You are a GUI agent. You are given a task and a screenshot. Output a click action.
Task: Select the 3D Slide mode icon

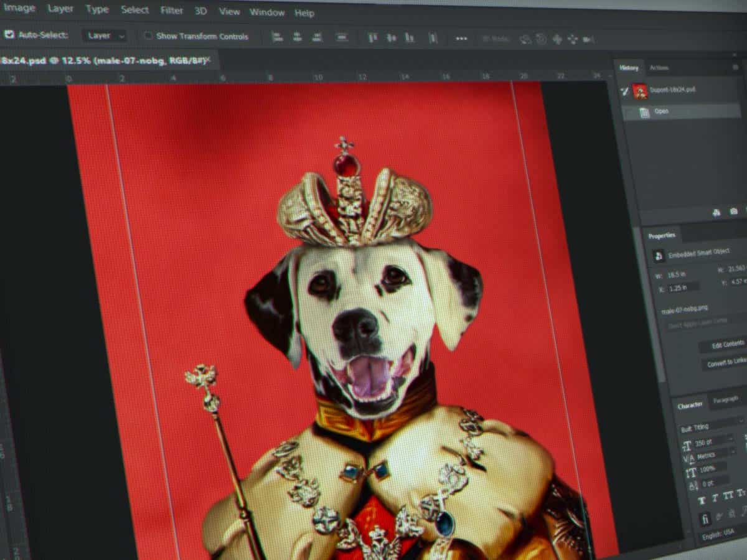573,39
